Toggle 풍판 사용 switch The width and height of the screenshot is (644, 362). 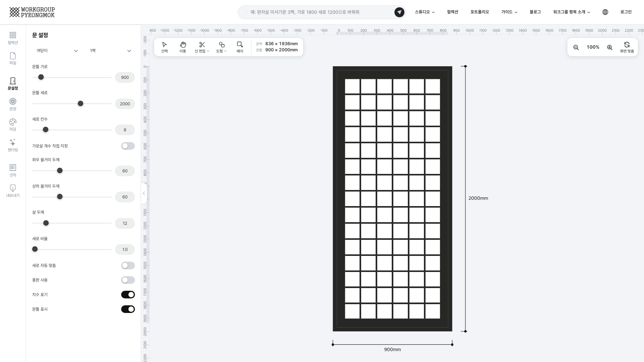tap(128, 280)
